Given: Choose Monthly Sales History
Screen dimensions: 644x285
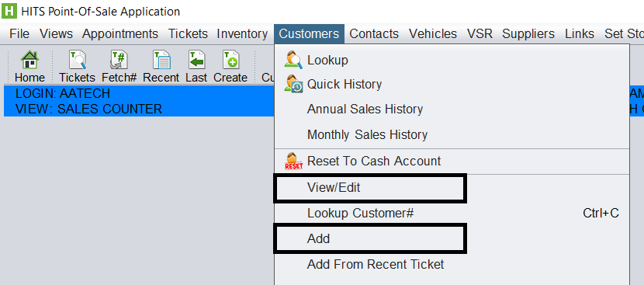Looking at the screenshot, I should click(452, 135).
